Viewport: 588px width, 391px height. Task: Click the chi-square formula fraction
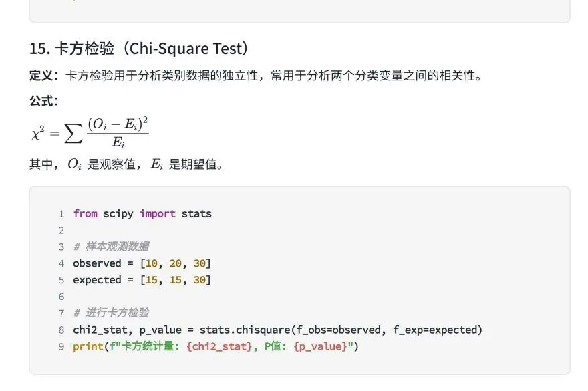coord(118,132)
